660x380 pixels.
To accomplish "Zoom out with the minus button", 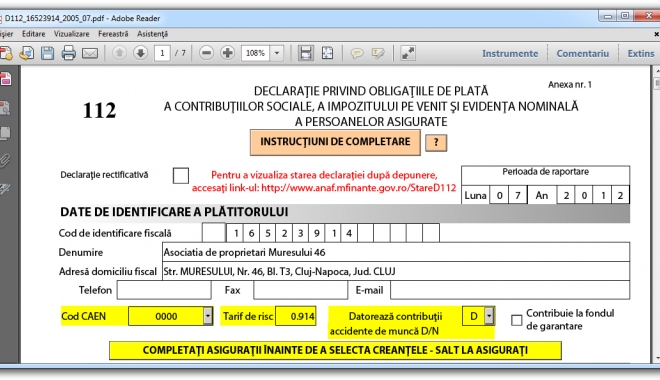I will (206, 53).
